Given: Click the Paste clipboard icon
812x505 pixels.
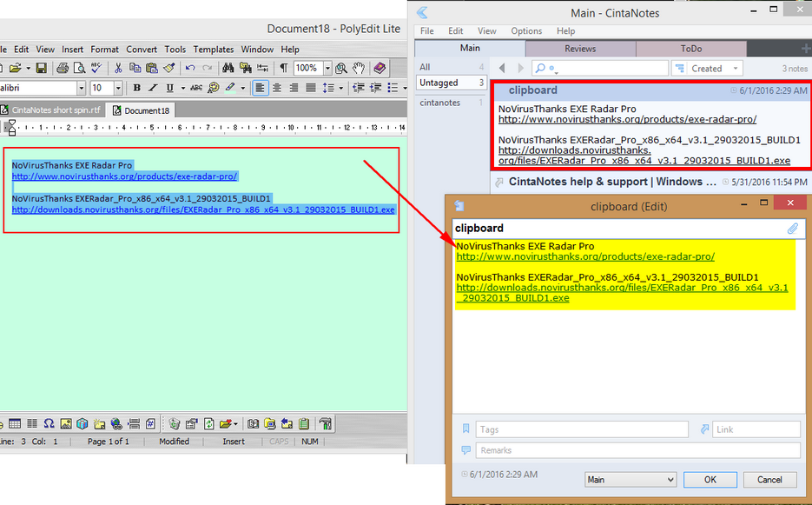Looking at the screenshot, I should pyautogui.click(x=152, y=68).
